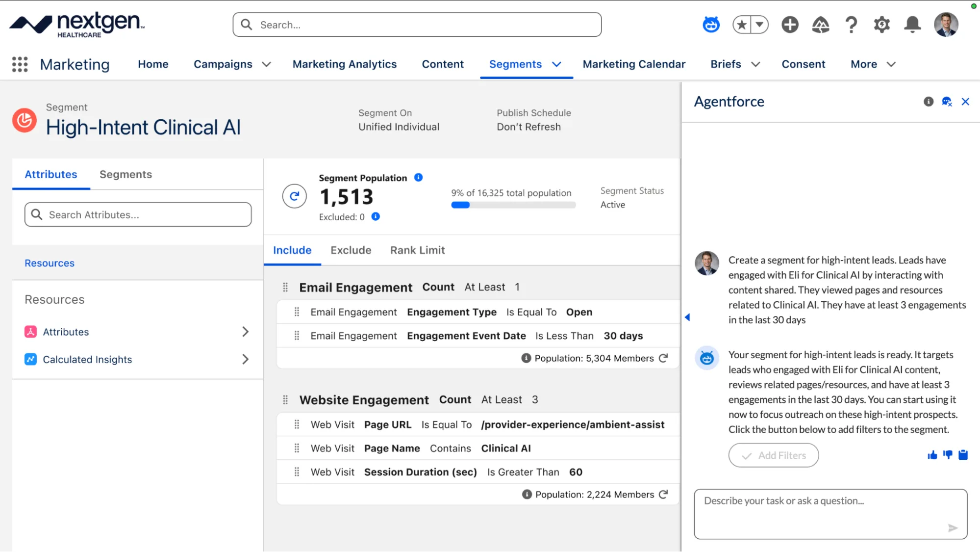Select the Segments navigation tab

pos(515,64)
